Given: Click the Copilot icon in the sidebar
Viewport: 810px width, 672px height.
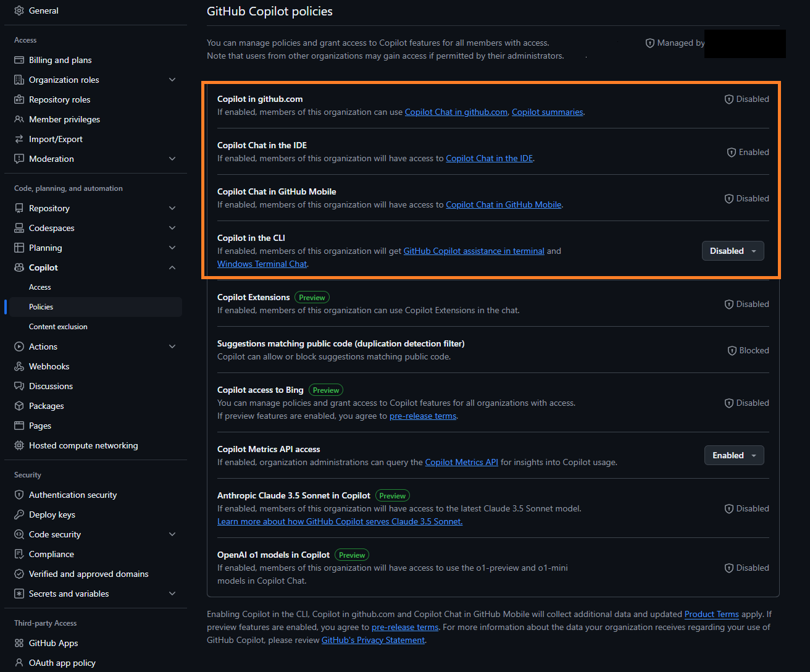Looking at the screenshot, I should click(19, 267).
